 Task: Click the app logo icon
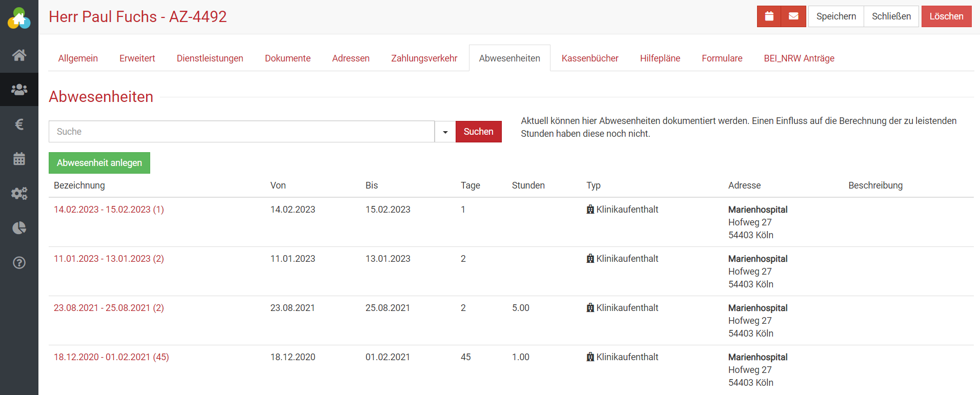[x=19, y=18]
